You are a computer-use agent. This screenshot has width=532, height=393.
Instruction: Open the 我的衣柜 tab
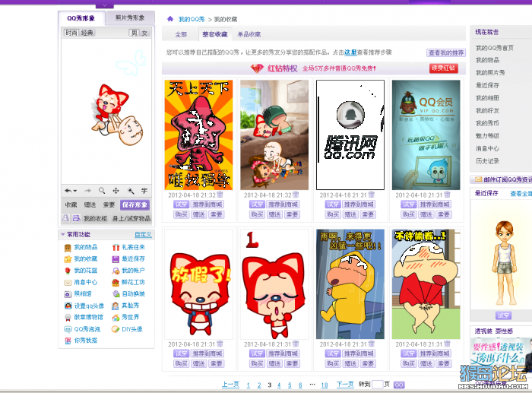tap(95, 218)
